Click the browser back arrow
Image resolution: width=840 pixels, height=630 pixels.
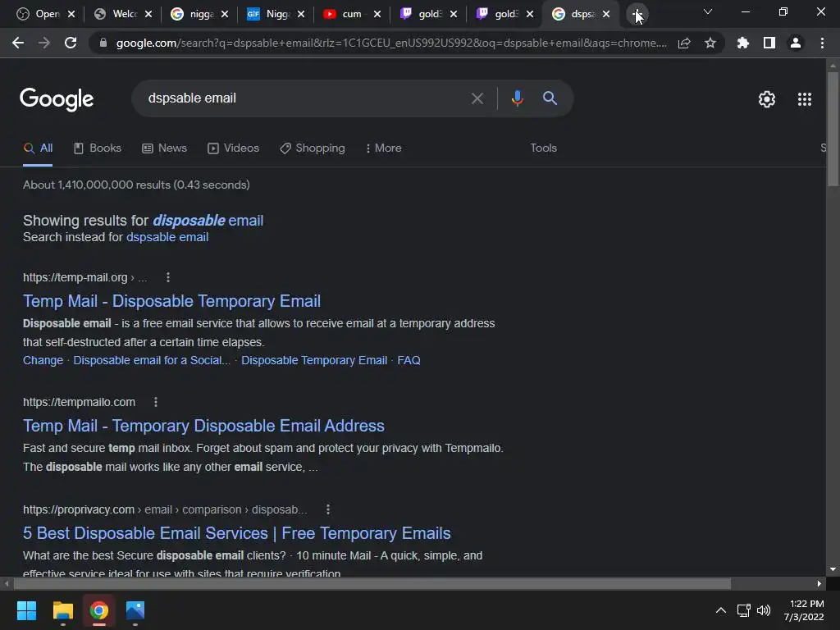click(x=18, y=43)
